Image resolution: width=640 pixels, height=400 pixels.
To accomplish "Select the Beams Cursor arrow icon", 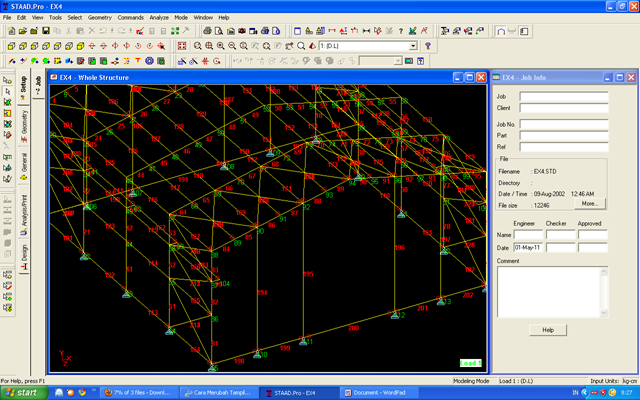I will tap(7, 91).
